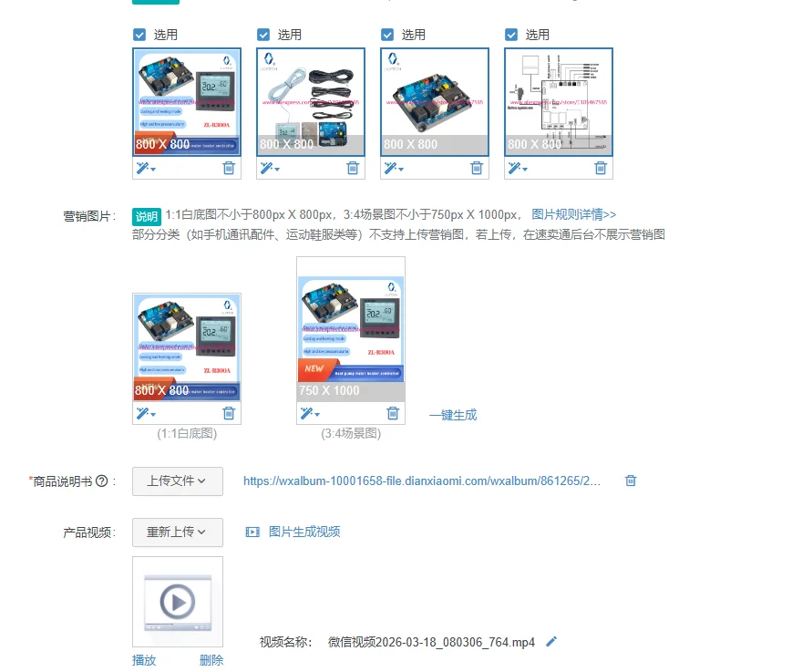
Task: Edit the video name with pencil icon
Action: pos(551,642)
